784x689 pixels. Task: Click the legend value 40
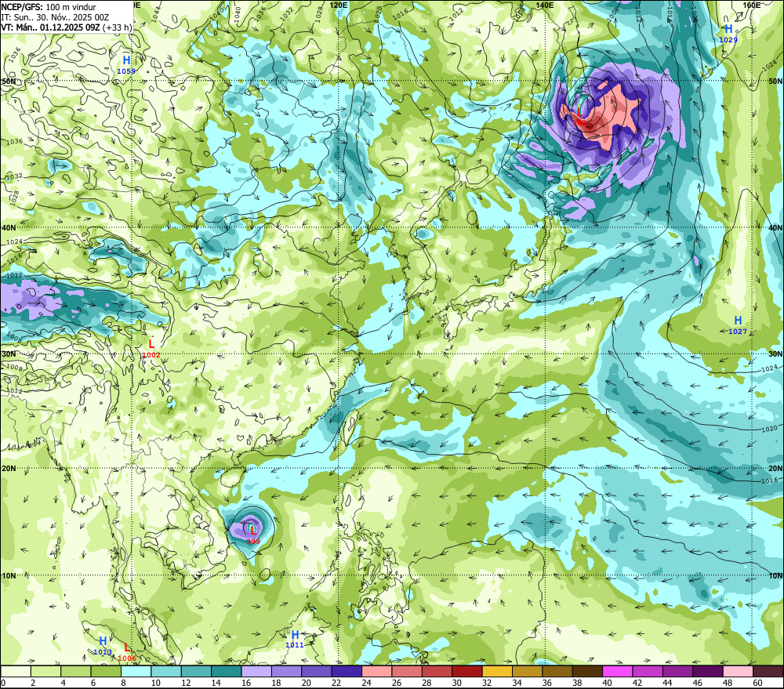607,683
